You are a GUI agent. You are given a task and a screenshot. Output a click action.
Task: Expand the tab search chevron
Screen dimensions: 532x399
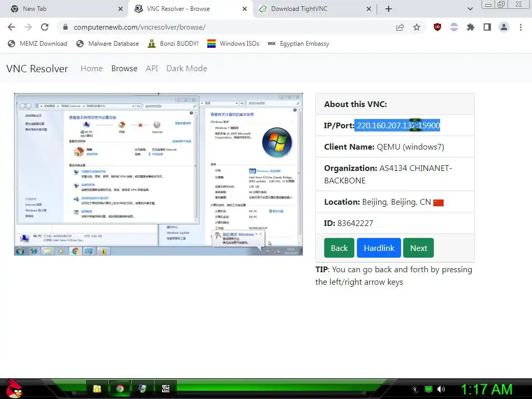pos(470,9)
